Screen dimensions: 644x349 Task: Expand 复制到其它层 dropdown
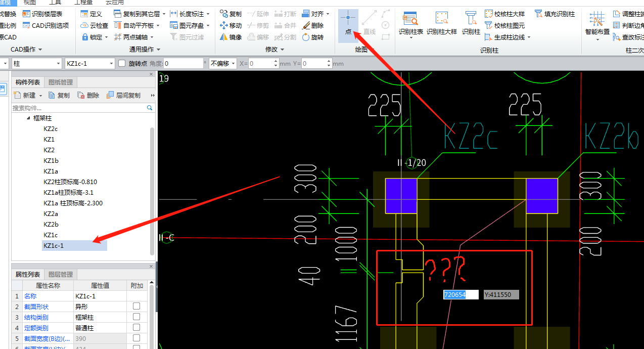164,14
